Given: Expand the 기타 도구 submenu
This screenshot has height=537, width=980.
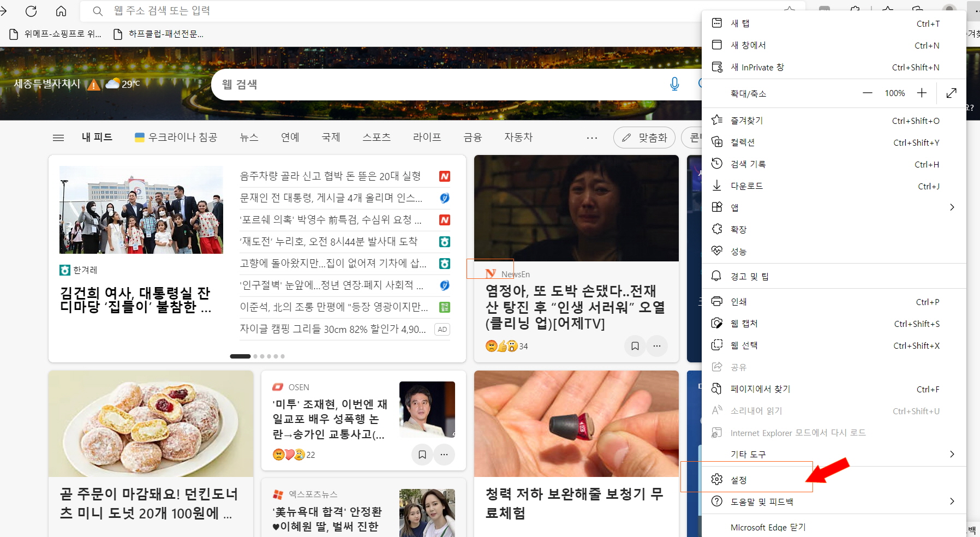Looking at the screenshot, I should [834, 454].
